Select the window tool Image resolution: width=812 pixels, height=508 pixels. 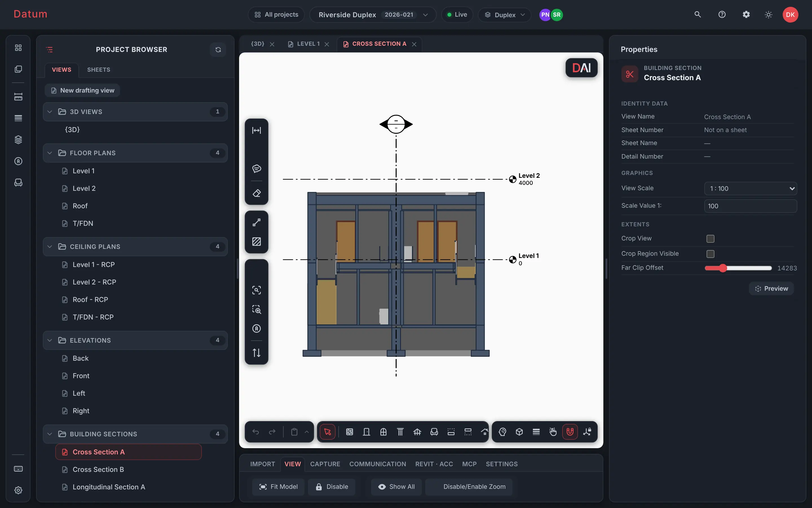[x=383, y=432]
